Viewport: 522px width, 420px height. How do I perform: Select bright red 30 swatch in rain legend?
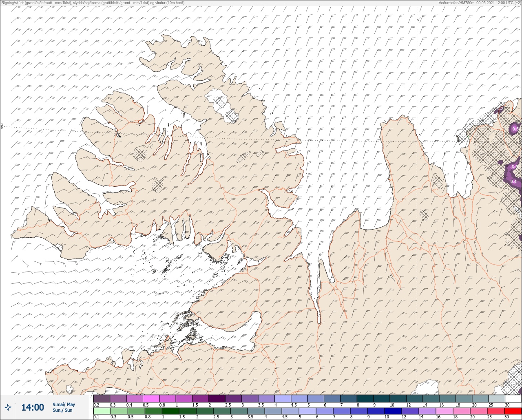(x=513, y=411)
